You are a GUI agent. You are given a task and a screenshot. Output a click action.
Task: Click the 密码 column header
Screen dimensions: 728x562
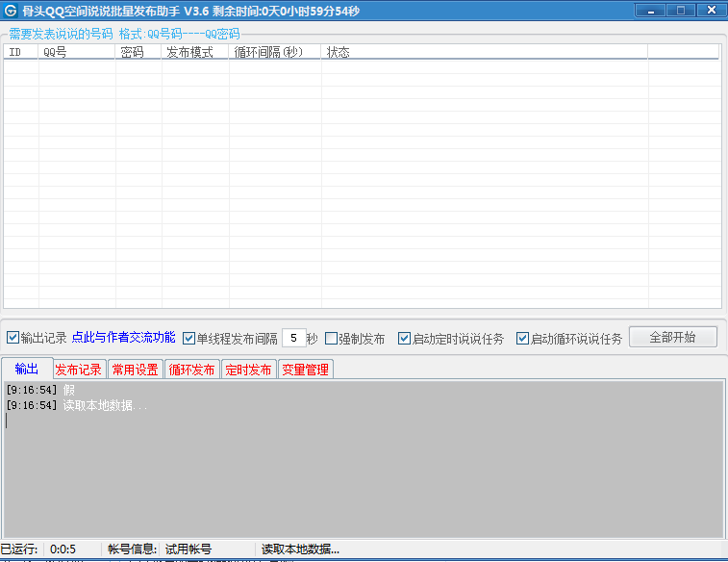click(x=138, y=52)
